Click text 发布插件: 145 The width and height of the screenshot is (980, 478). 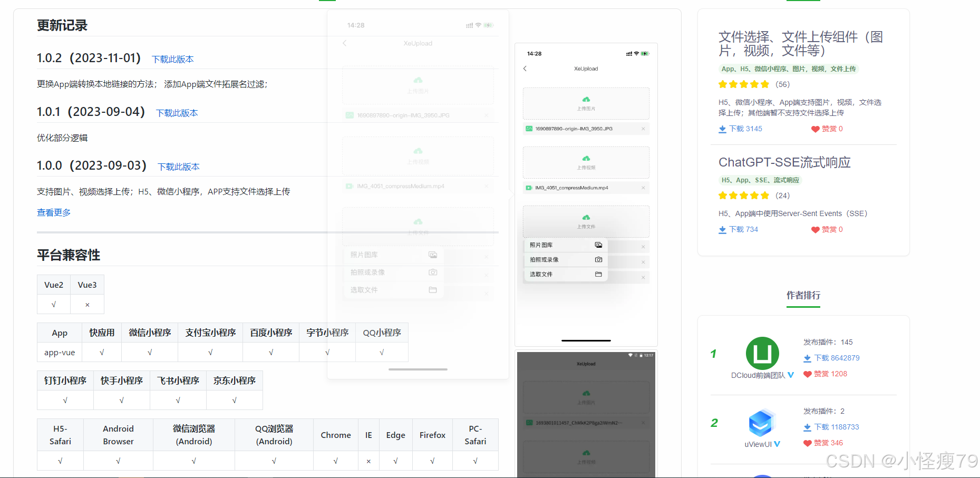tap(828, 343)
